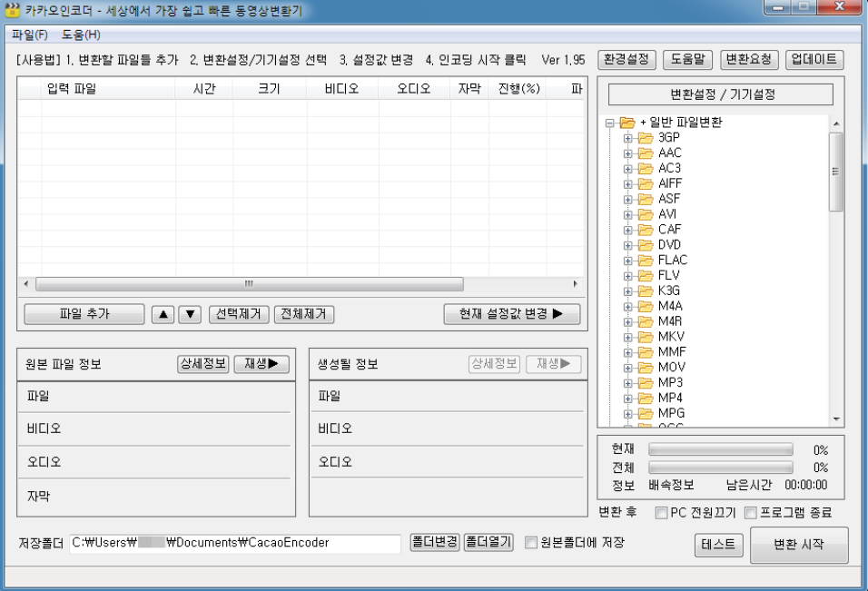
Task: Click the FLAC folder icon
Action: 646,260
